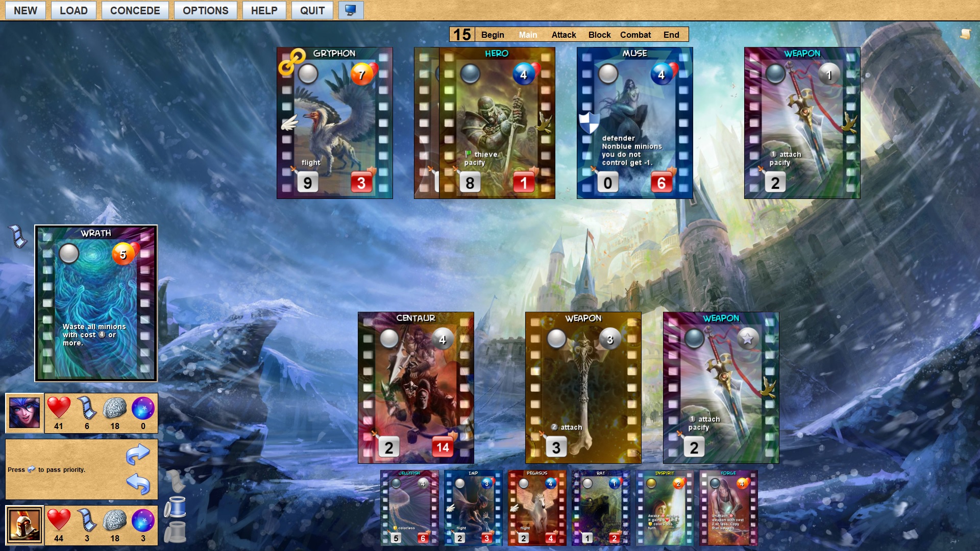Click the CONCEDE button

pos(135,10)
